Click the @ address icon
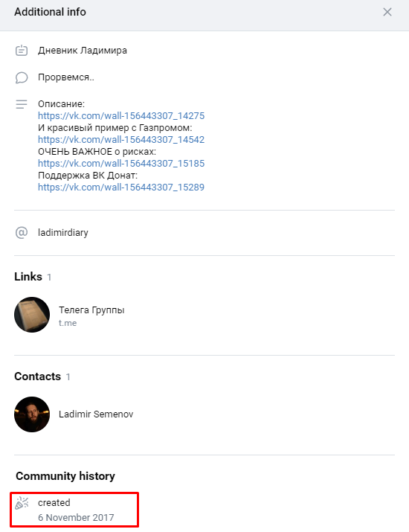This screenshot has width=409, height=532. tap(22, 233)
